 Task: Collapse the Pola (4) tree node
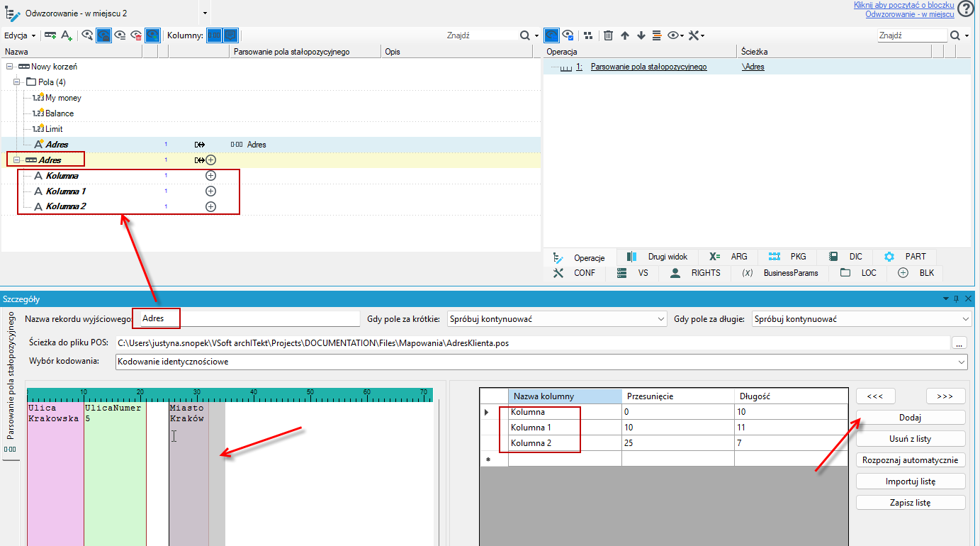[x=18, y=82]
